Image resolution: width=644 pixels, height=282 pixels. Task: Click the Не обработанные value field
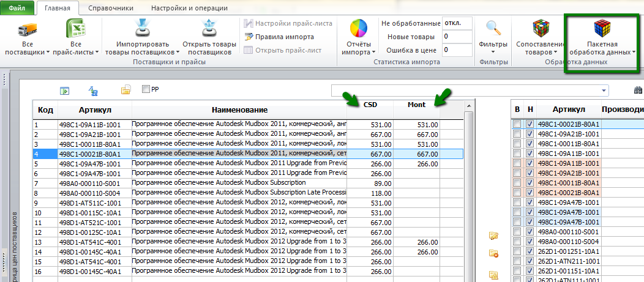457,23
